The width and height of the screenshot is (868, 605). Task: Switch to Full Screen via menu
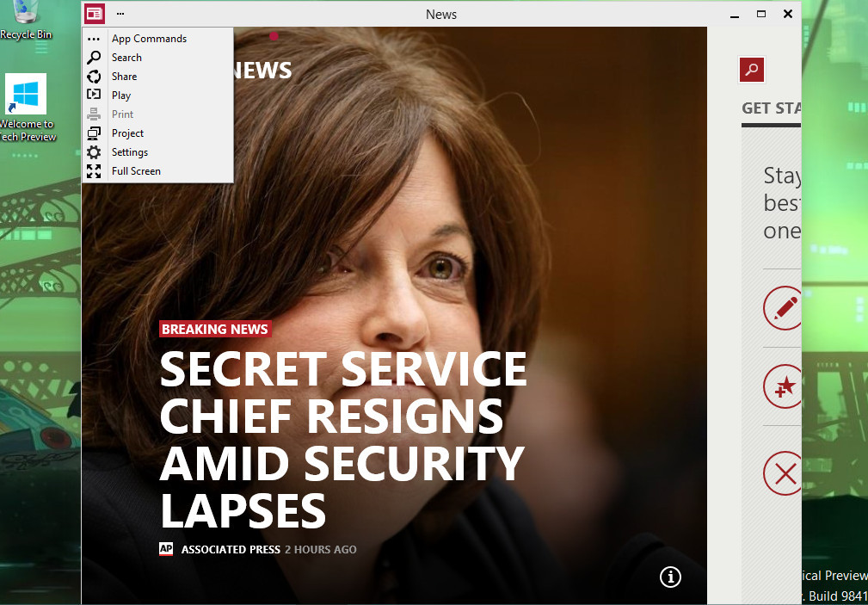pyautogui.click(x=136, y=171)
